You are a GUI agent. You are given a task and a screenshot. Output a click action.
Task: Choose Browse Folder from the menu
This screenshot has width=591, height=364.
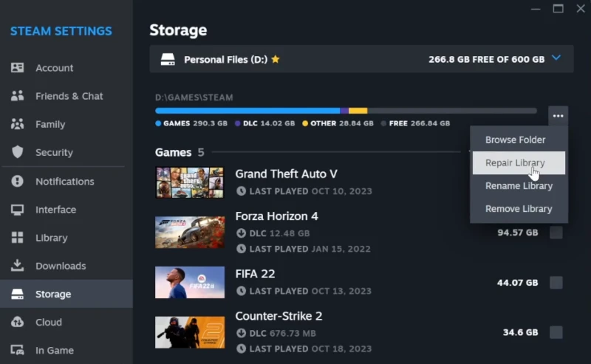pos(519,140)
